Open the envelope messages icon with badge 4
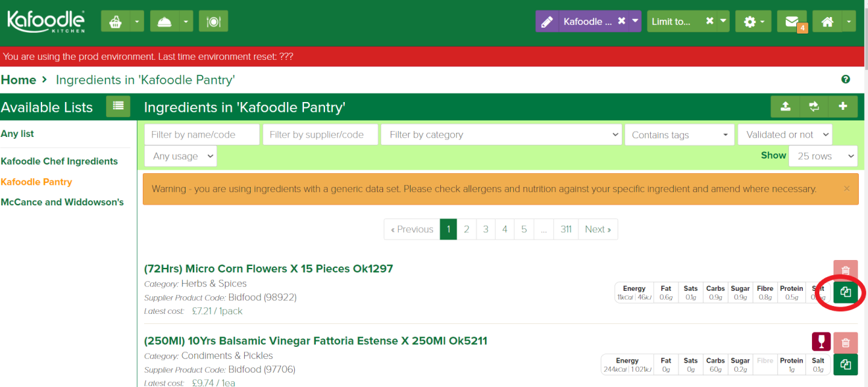Viewport: 868px width, 387px height. pos(792,21)
